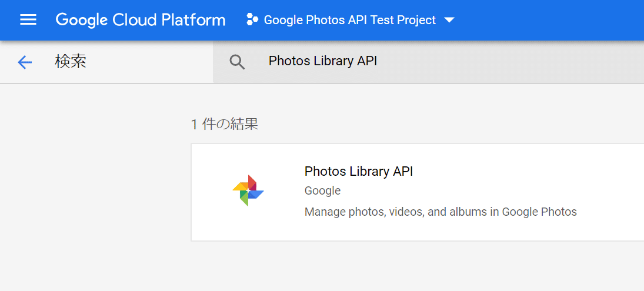Open the Photos Library API result title
The width and height of the screenshot is (644, 291).
point(359,172)
